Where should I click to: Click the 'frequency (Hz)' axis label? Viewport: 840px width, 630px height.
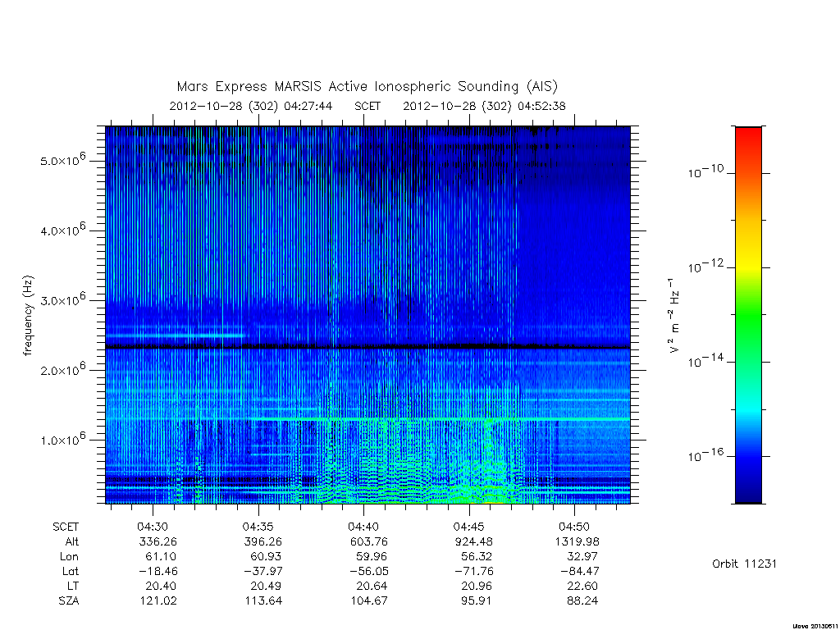28,315
